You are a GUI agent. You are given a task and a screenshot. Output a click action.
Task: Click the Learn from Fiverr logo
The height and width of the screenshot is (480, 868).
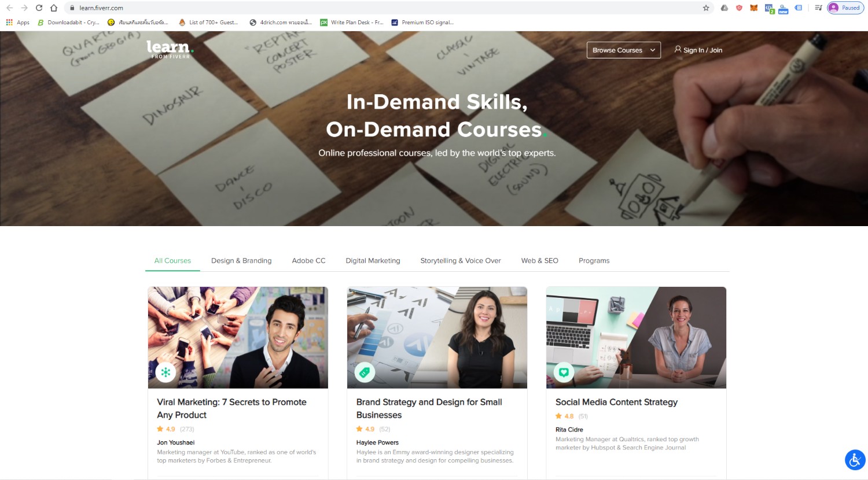(x=170, y=50)
